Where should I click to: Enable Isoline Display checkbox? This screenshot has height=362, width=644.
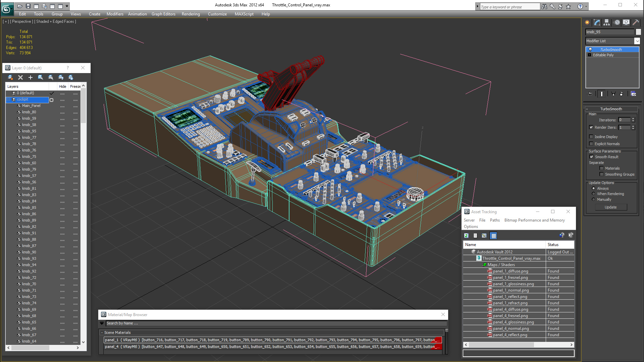click(591, 137)
